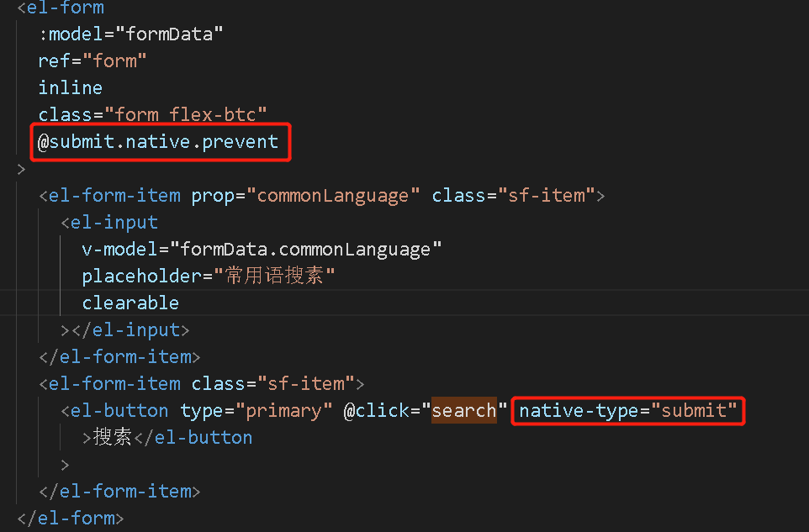Place cursor on the ref="form" line

pyautogui.click(x=93, y=61)
